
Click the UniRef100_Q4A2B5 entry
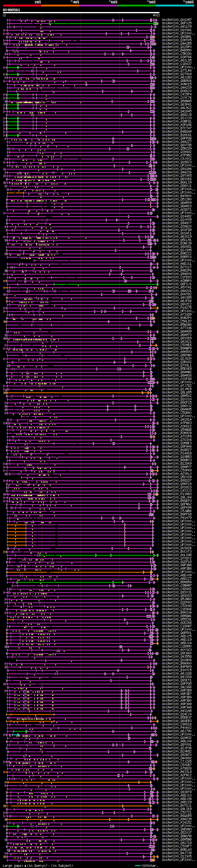(x=176, y=43)
